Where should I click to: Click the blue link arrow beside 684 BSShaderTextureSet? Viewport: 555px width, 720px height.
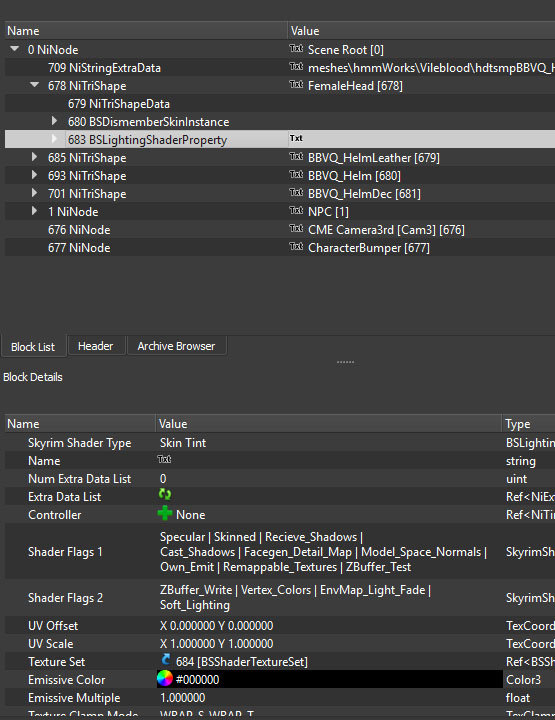[x=166, y=660]
